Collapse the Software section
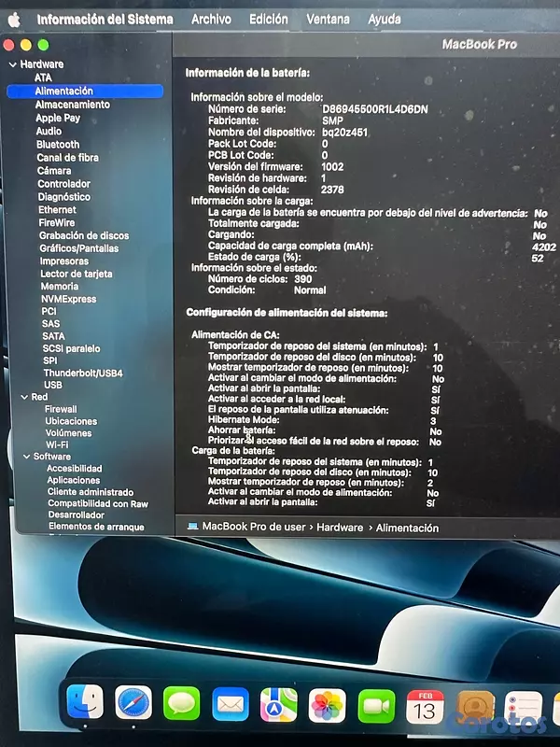The width and height of the screenshot is (560, 747). (27, 457)
